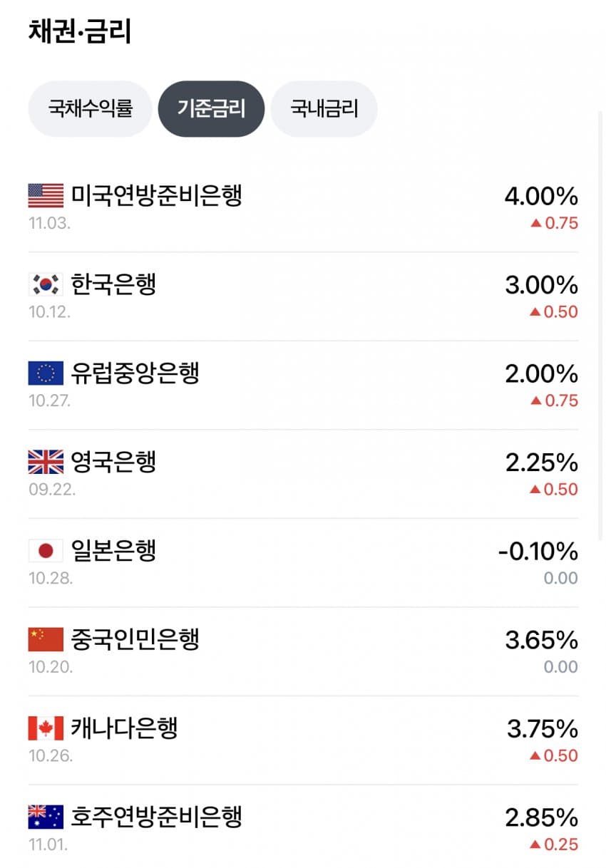Open the 한국은행 row
The height and width of the screenshot is (868, 606).
click(114, 284)
